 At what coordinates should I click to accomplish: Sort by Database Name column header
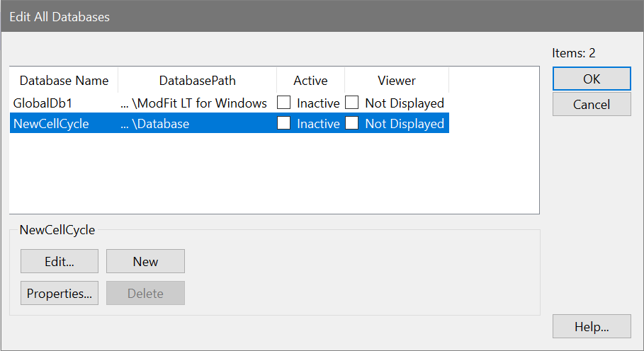point(64,81)
